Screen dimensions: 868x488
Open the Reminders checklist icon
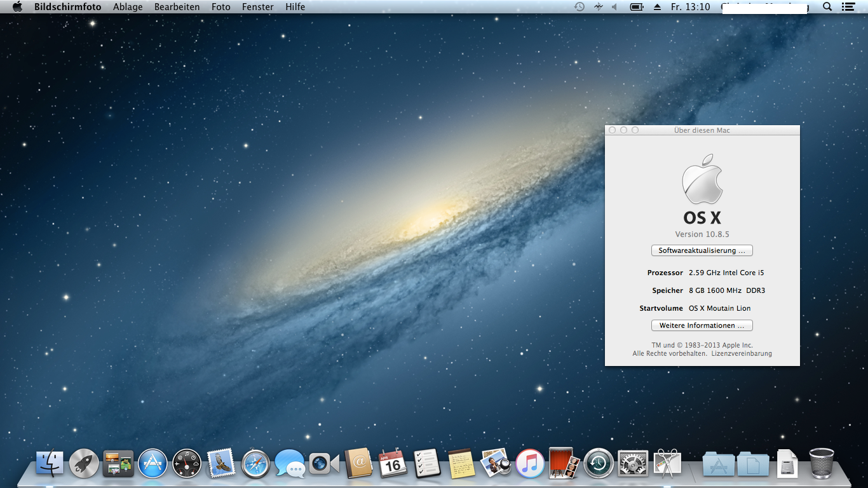427,463
